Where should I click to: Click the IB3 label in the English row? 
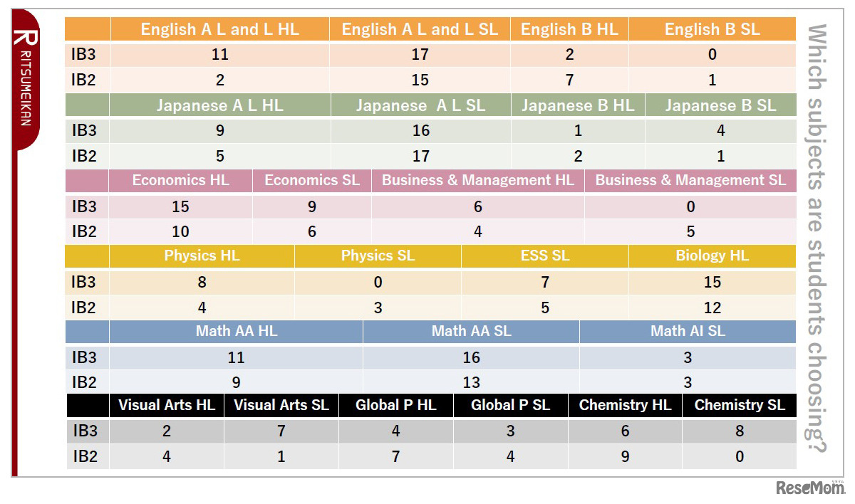pyautogui.click(x=84, y=54)
